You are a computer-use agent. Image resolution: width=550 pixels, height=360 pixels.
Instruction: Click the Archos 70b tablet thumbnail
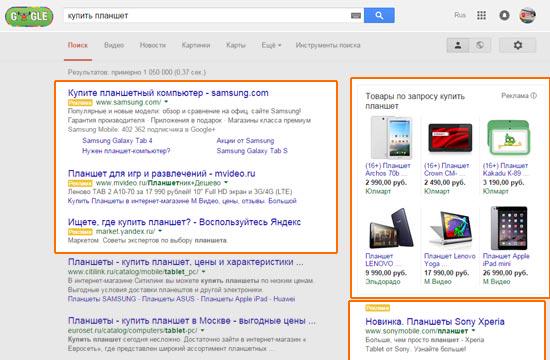pyautogui.click(x=391, y=138)
